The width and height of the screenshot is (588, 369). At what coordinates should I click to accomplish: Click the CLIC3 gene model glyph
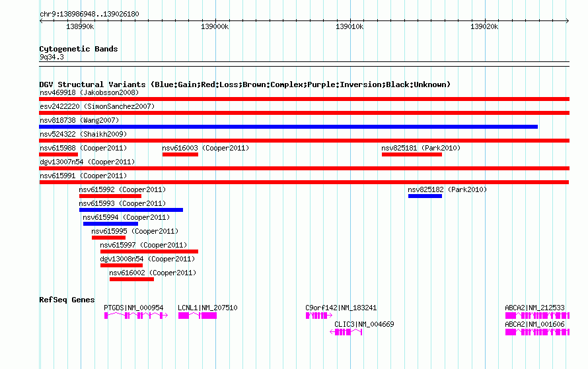pos(346,332)
